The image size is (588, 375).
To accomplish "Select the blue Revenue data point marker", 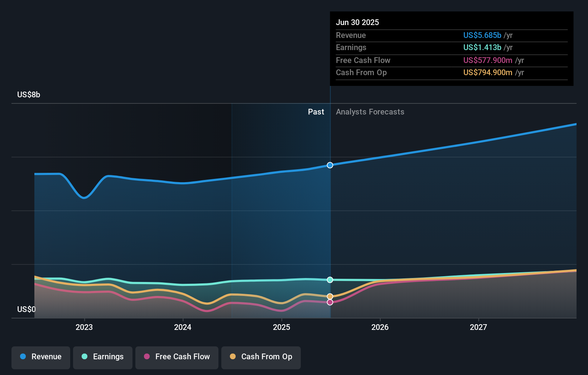I will coord(330,165).
